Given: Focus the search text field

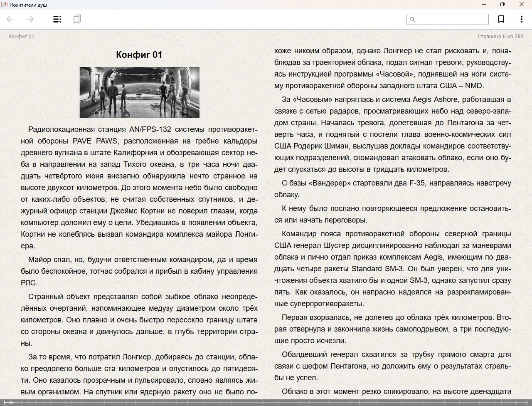Looking at the screenshot, I should click(x=452, y=19).
